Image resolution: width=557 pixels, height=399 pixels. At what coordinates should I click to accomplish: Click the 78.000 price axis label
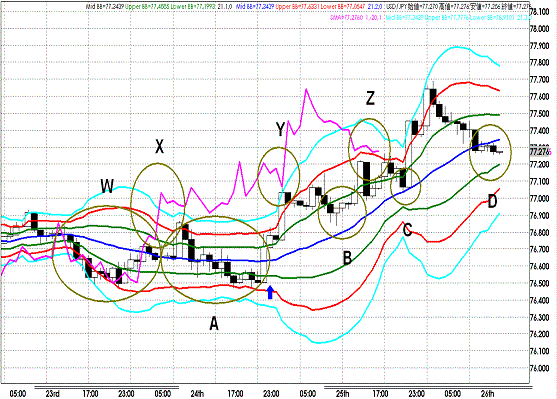pyautogui.click(x=540, y=29)
